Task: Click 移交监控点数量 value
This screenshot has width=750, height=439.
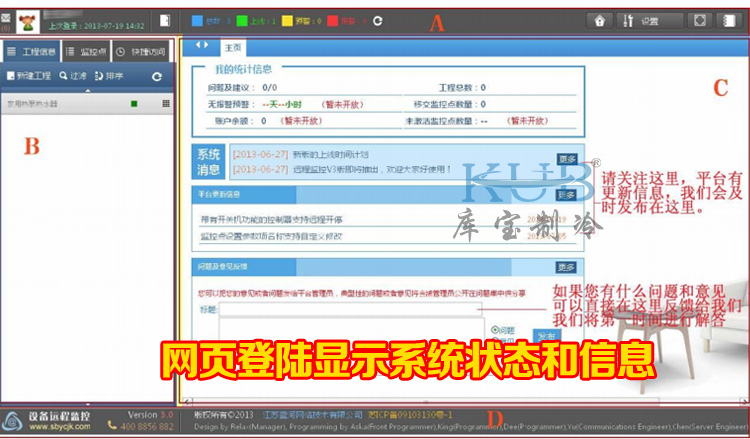Action: point(483,104)
